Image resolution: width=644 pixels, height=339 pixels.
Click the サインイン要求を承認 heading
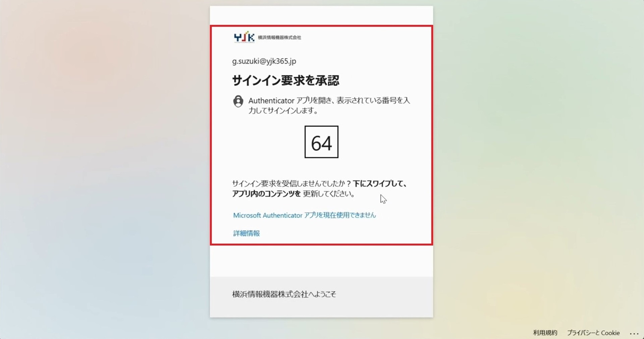click(286, 80)
